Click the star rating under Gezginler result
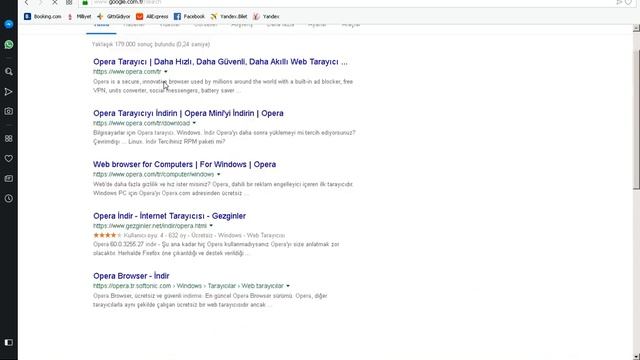 point(107,235)
